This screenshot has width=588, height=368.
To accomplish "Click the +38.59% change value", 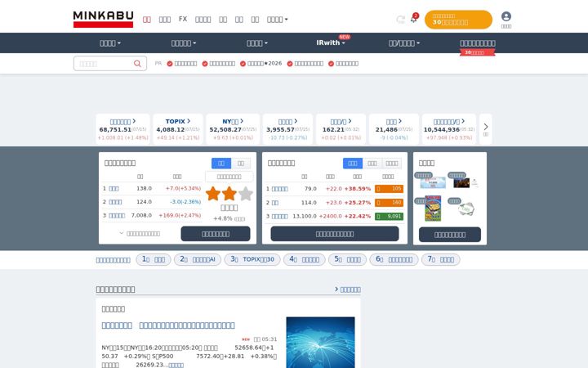I will click(x=358, y=189).
